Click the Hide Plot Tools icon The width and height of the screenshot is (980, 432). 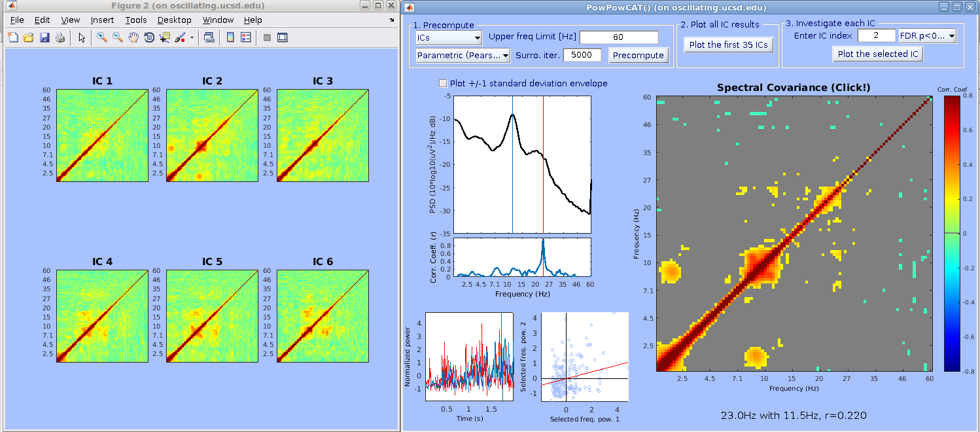267,38
